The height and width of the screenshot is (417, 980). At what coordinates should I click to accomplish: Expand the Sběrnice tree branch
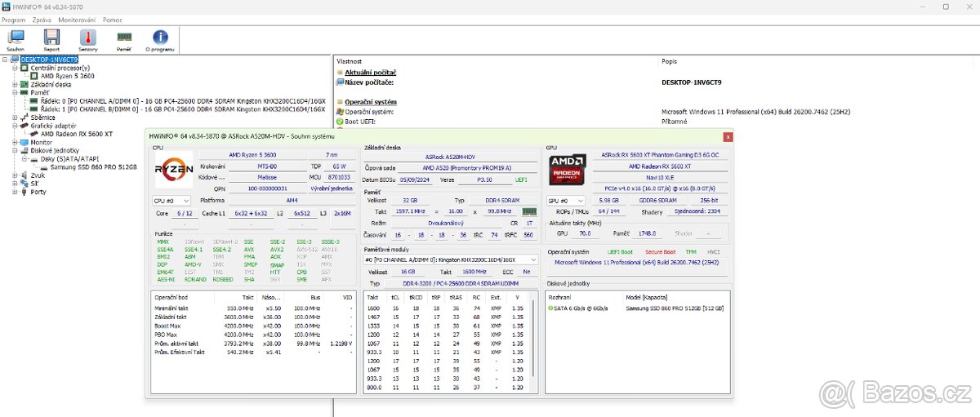(15, 118)
